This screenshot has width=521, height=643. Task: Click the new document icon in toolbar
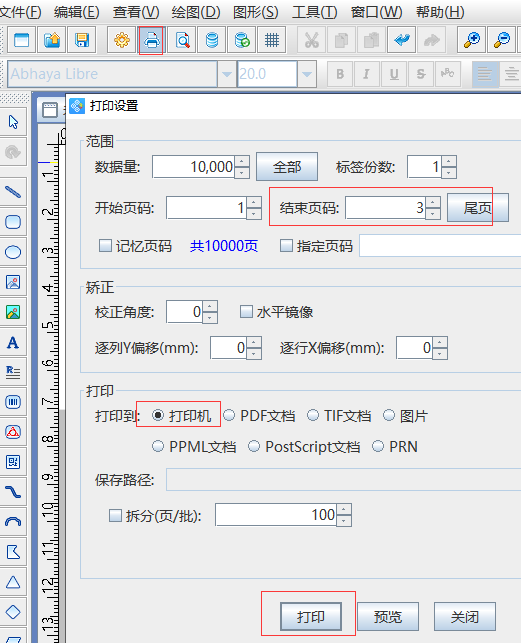tap(21, 40)
